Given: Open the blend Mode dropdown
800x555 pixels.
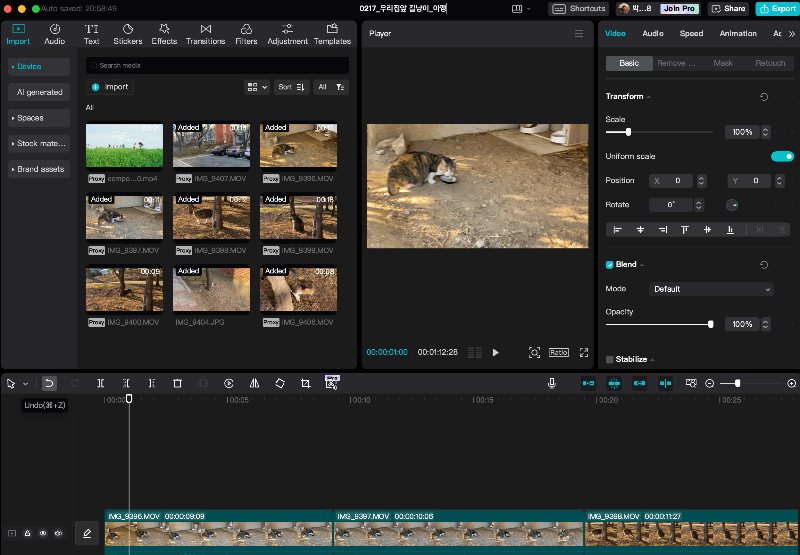Looking at the screenshot, I should coord(711,289).
